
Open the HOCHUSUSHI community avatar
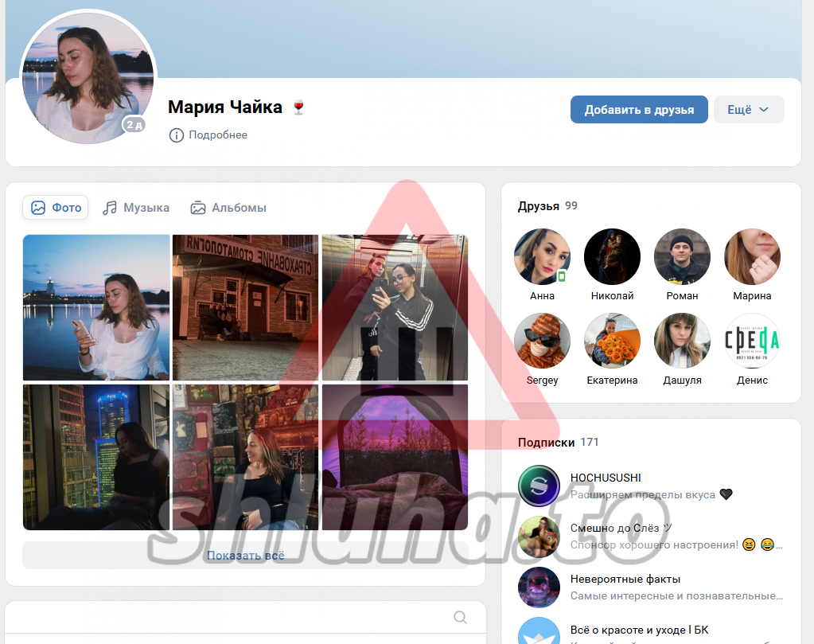pos(539,486)
